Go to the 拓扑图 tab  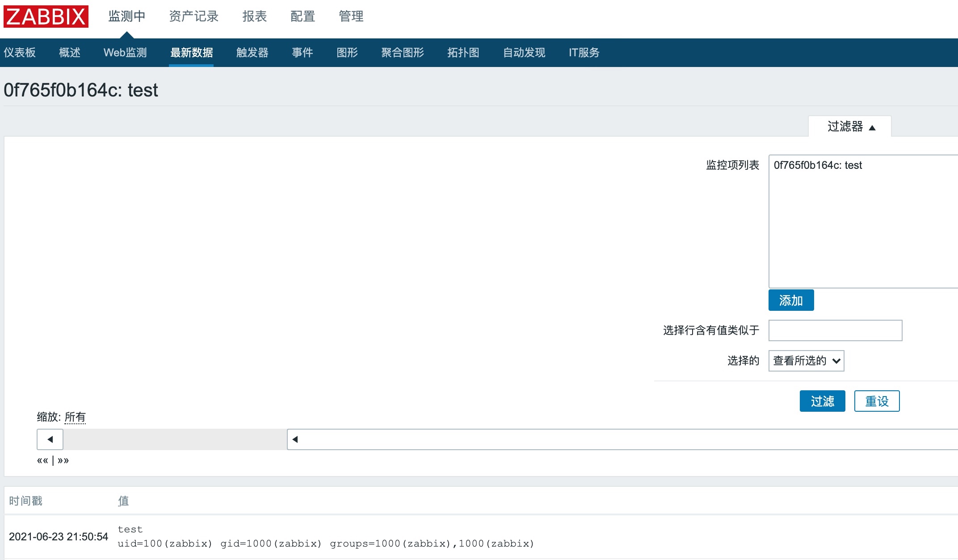(463, 53)
